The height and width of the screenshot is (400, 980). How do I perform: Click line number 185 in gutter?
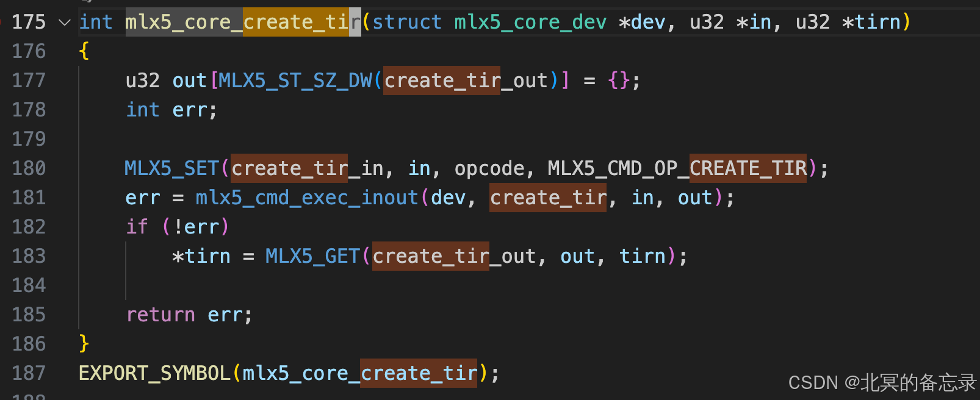(29, 315)
